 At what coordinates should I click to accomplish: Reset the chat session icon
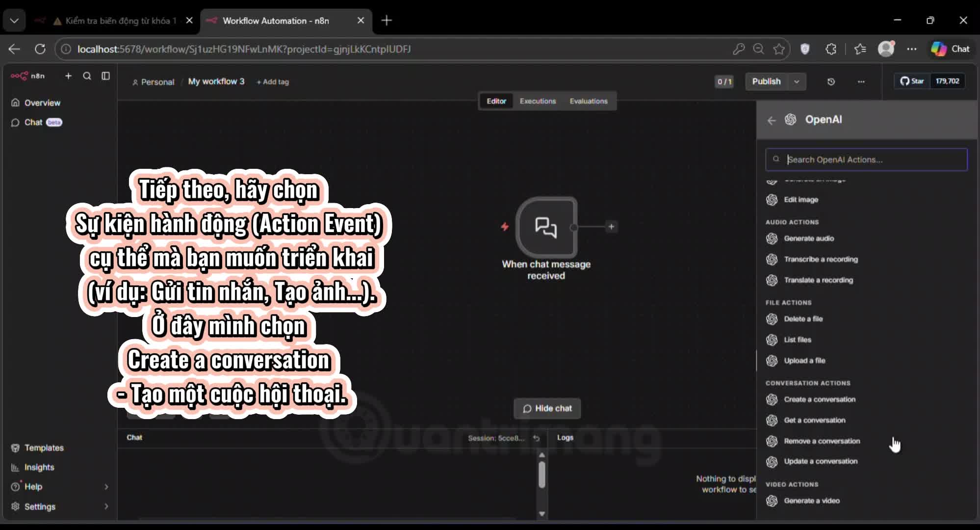536,438
